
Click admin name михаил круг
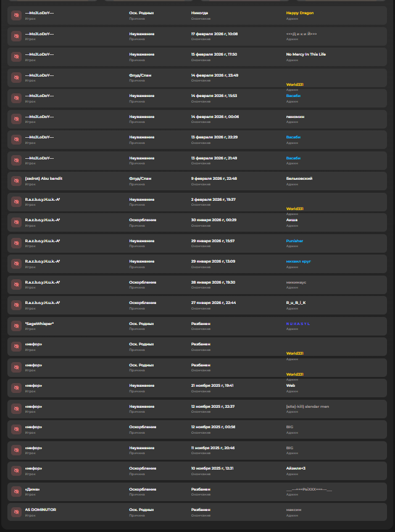[298, 261]
